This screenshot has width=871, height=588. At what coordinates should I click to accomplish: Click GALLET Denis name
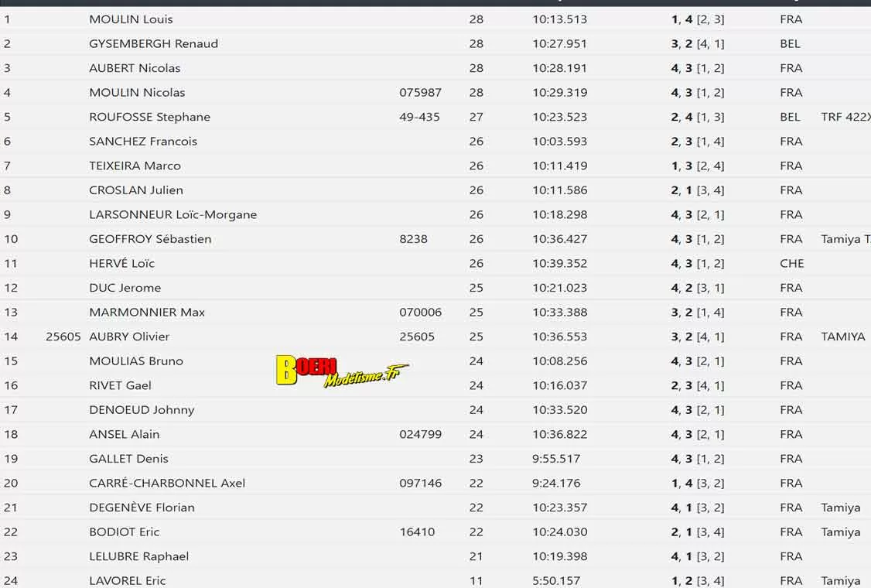128,459
